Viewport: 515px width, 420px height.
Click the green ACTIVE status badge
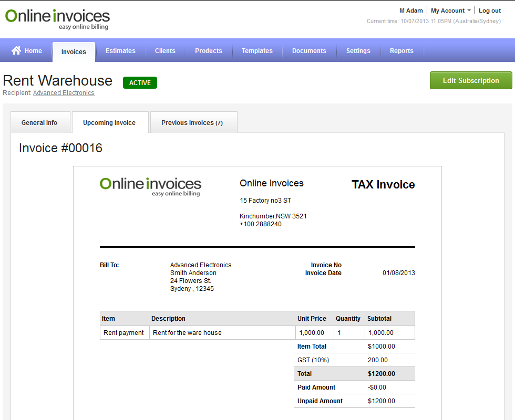click(x=140, y=82)
